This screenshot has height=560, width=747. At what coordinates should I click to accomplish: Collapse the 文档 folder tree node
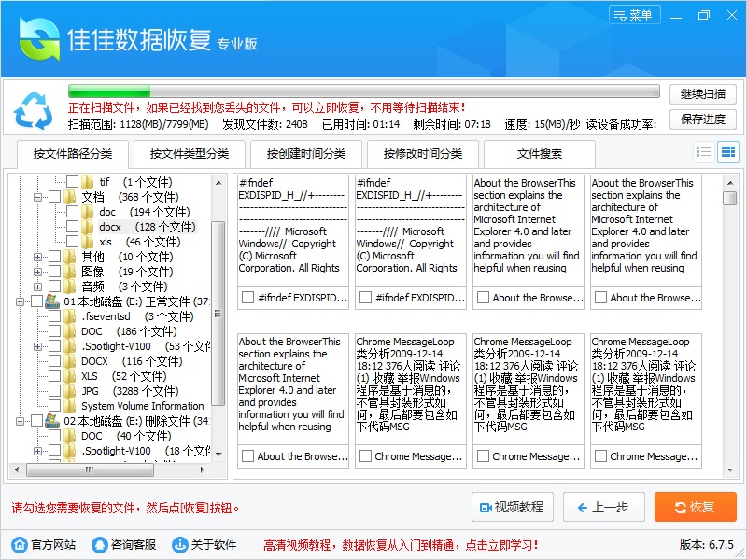(x=38, y=197)
